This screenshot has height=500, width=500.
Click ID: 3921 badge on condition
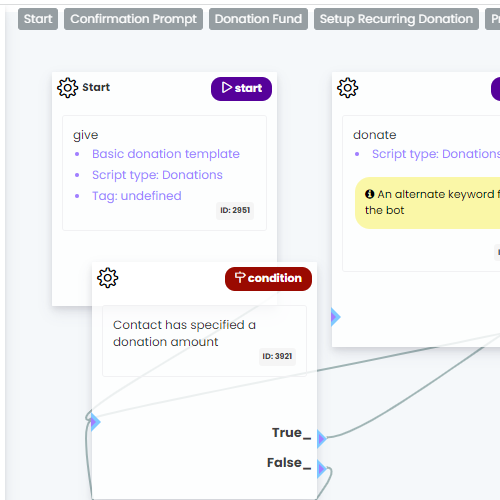277,356
